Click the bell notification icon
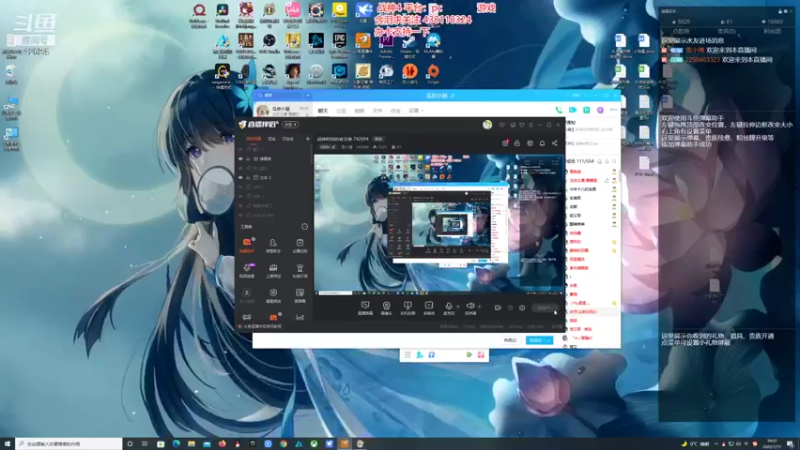 coord(542,143)
